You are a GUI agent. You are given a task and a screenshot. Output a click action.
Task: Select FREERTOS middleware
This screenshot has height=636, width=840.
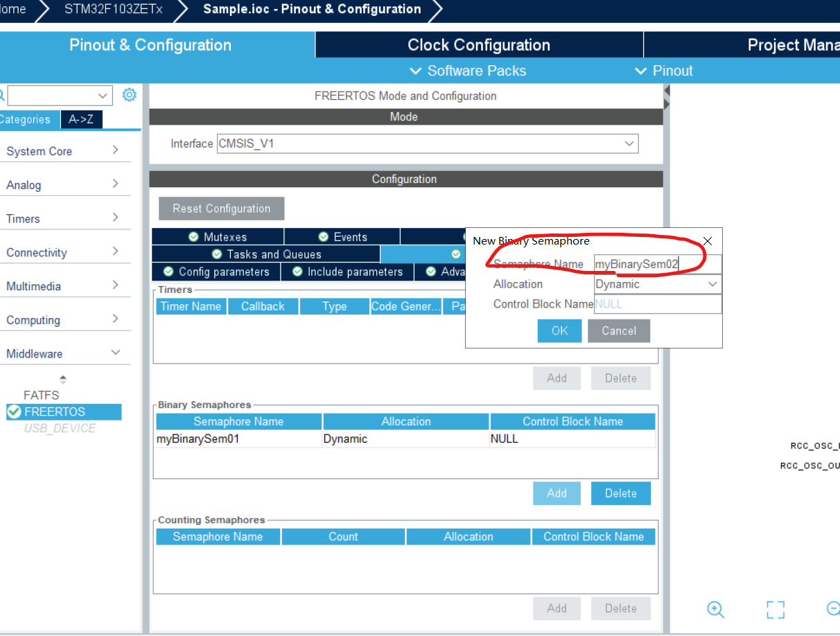pyautogui.click(x=64, y=412)
